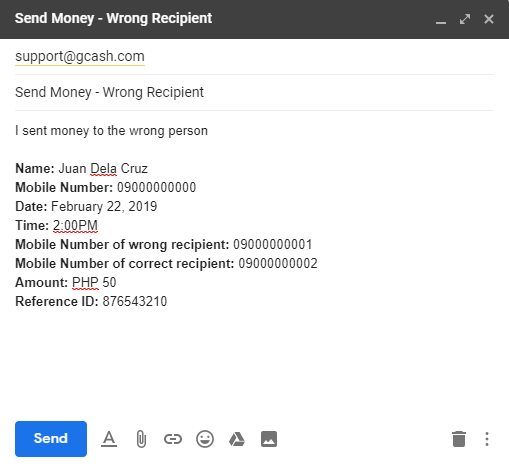This screenshot has width=509, height=471.
Task: Insert files using Google Drive icon
Action: point(237,439)
